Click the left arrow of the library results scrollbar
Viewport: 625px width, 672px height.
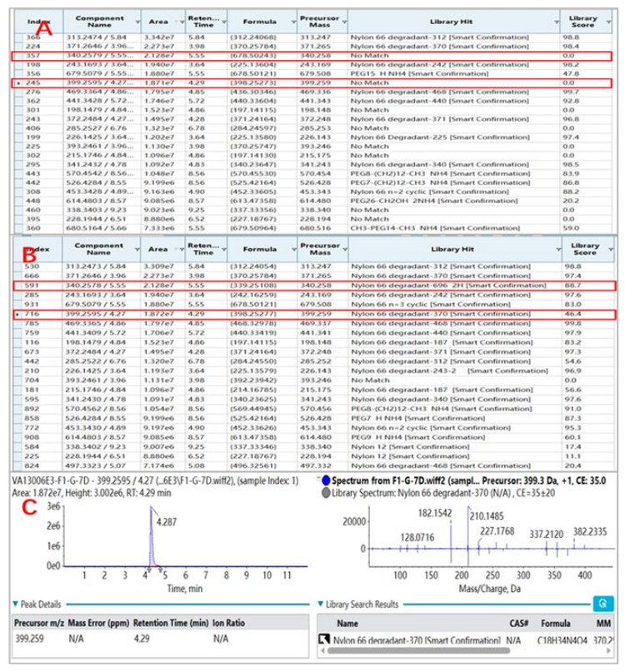(322, 650)
